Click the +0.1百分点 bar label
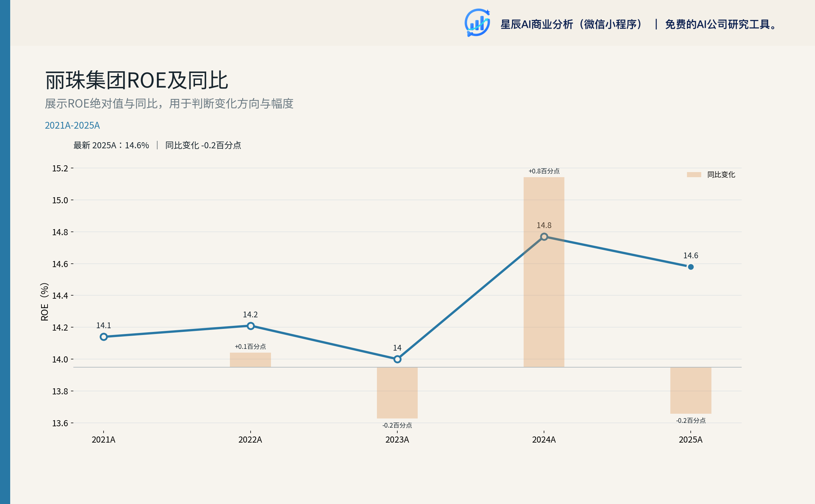 [250, 347]
